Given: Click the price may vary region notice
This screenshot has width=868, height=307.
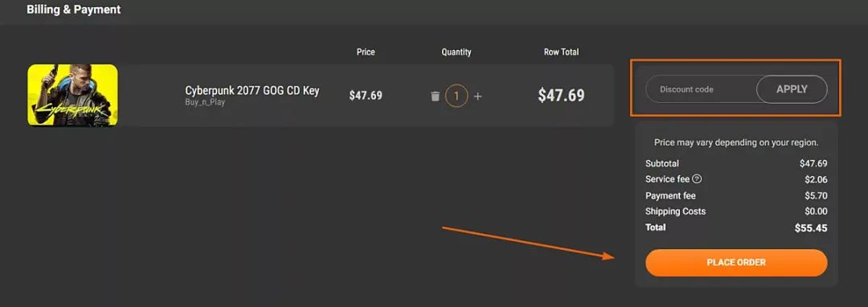Looking at the screenshot, I should (x=736, y=142).
